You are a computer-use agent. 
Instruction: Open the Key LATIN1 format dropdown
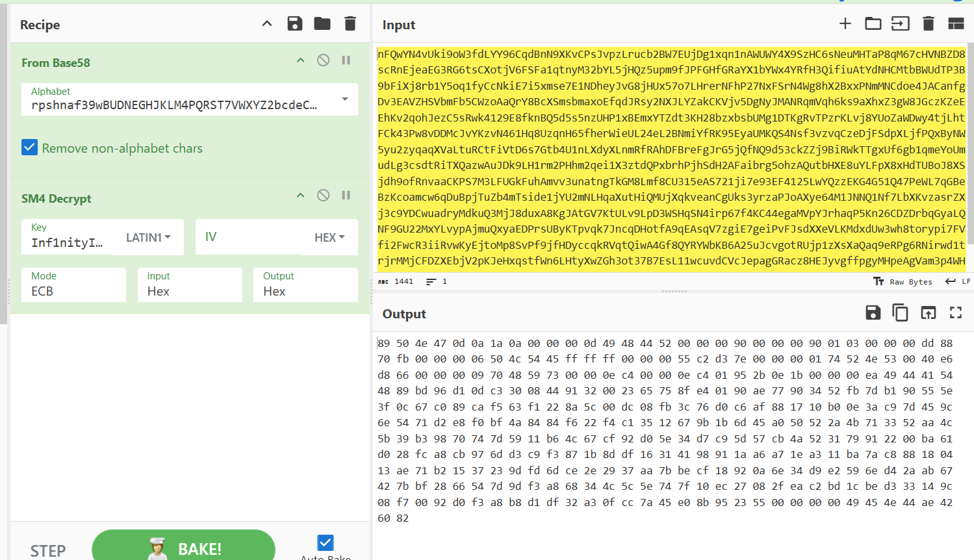pos(148,237)
